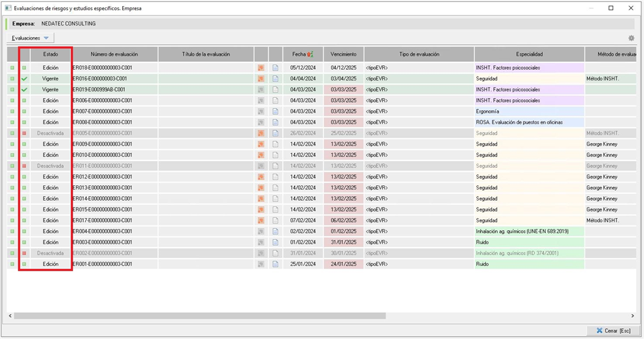The height and width of the screenshot is (339, 644).
Task: Click the red deactivated status icon for ER005
Action: pyautogui.click(x=25, y=133)
